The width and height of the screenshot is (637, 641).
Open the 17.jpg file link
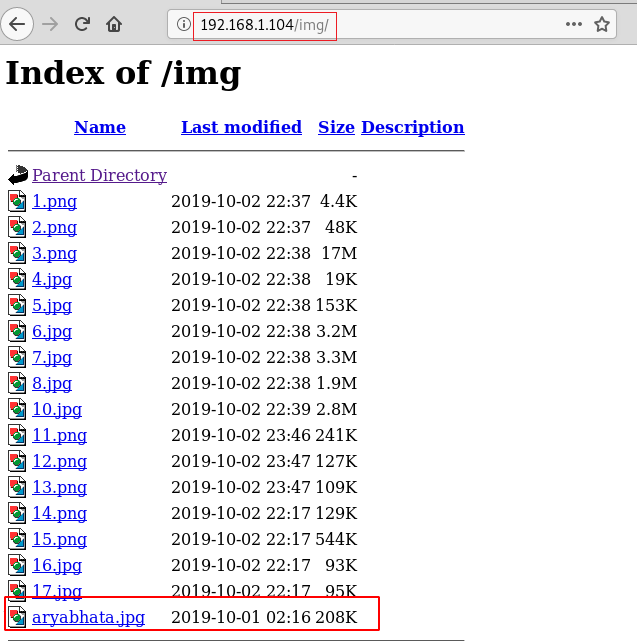point(57,591)
